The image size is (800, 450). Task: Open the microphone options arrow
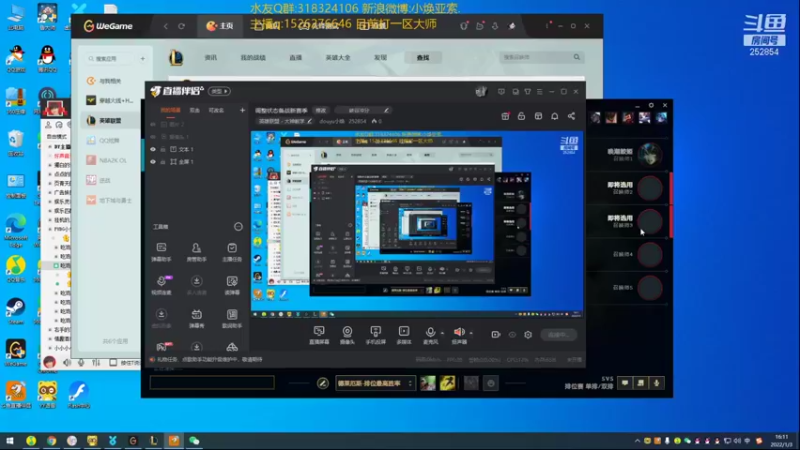(x=442, y=333)
